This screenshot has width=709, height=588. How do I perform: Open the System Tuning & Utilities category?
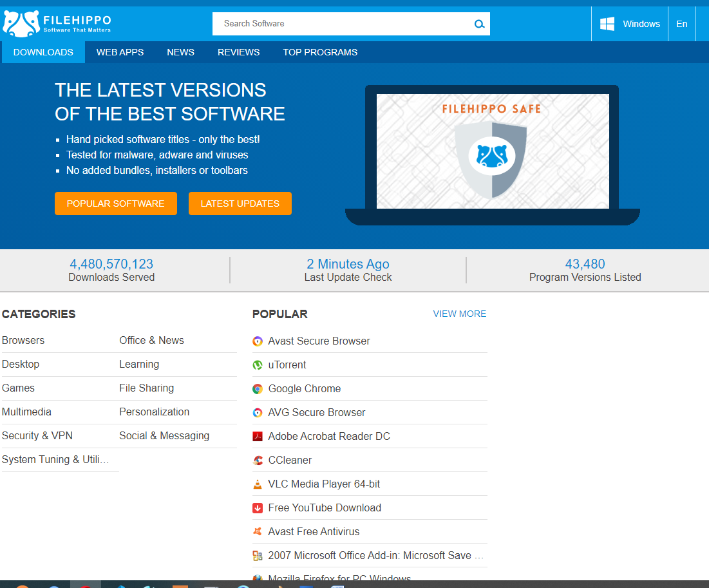click(x=55, y=460)
